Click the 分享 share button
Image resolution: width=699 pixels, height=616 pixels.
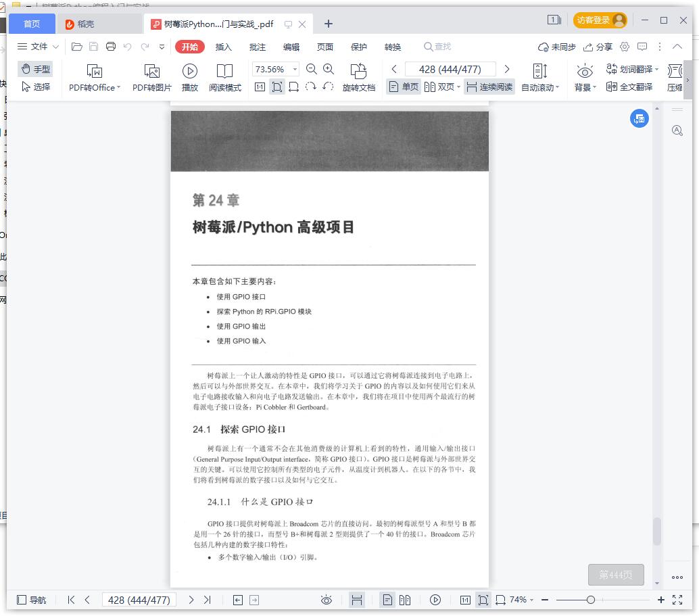click(598, 47)
